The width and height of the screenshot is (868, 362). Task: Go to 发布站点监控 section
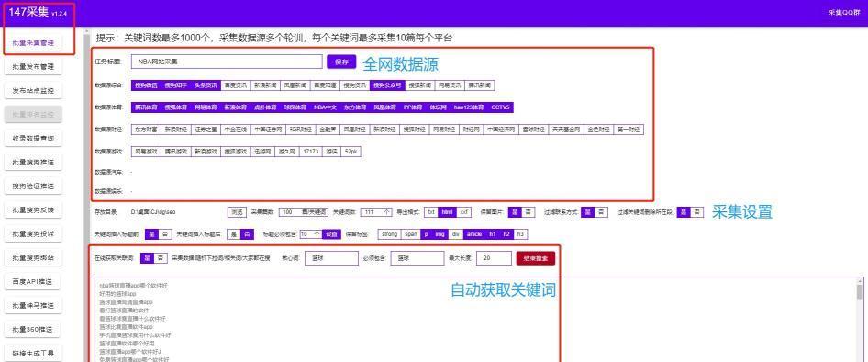[x=33, y=90]
